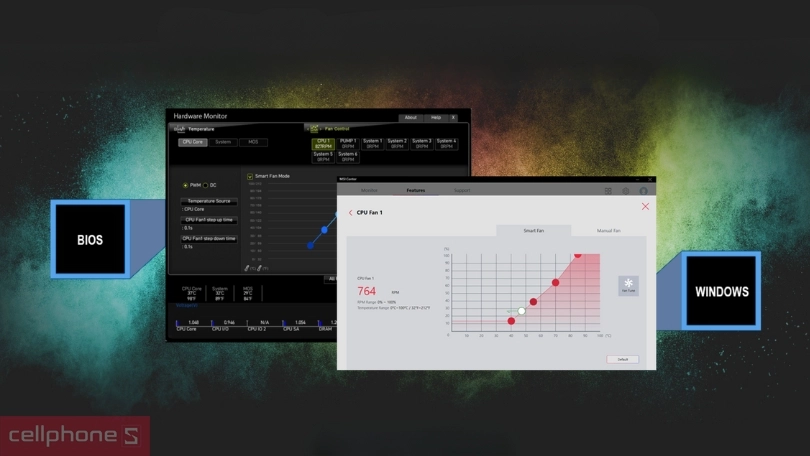Click the white point on the fan curve
Image resolution: width=810 pixels, height=456 pixels.
[522, 311]
